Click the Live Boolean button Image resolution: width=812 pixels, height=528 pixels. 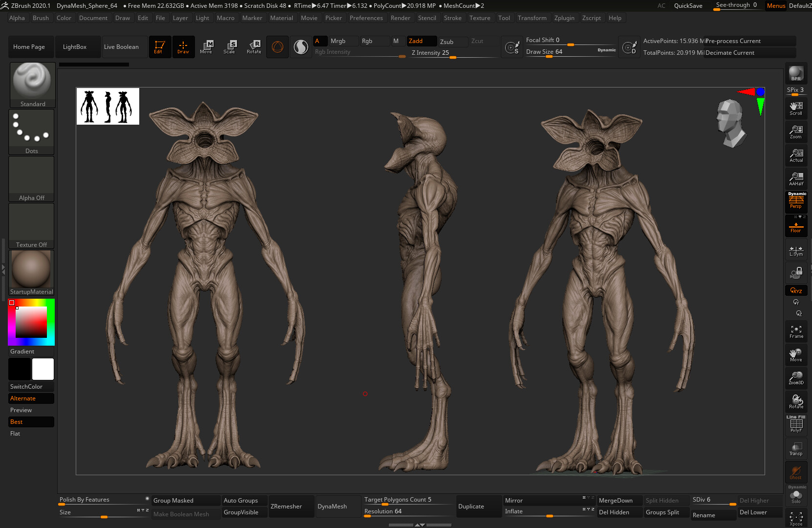(x=125, y=47)
